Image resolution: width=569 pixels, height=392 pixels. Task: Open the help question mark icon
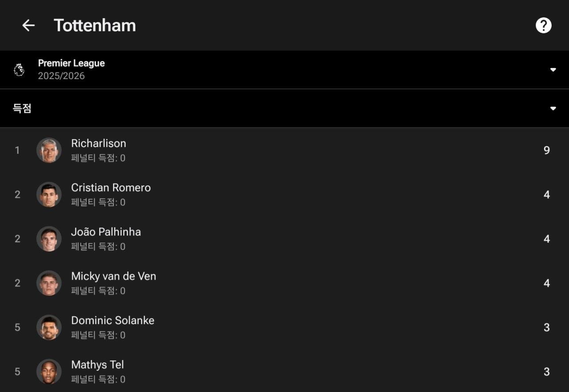[x=543, y=25]
